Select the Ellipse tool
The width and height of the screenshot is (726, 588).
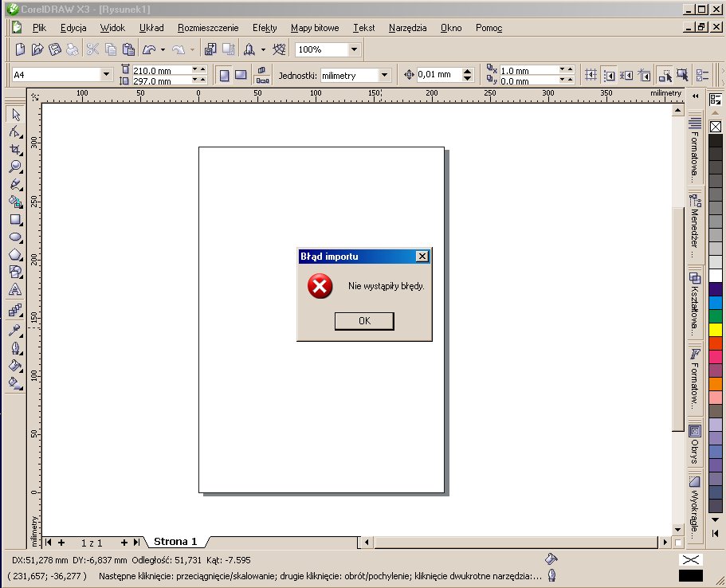pos(15,237)
